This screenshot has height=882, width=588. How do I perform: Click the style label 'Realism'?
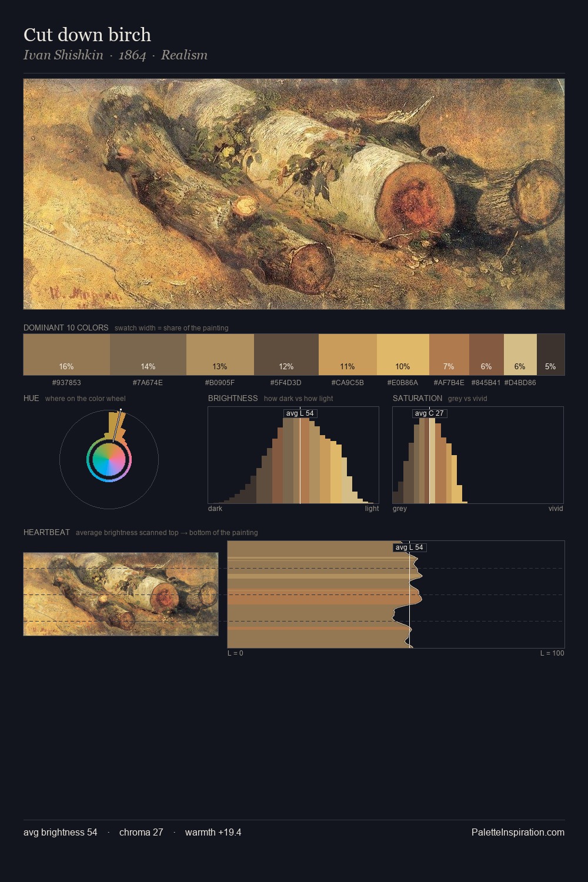184,55
